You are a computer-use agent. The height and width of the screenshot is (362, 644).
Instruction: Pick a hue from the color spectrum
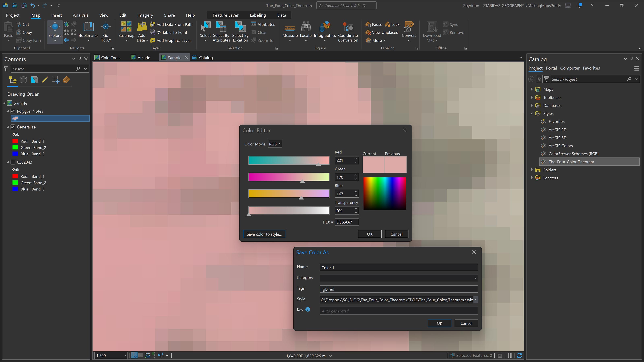[x=385, y=194]
